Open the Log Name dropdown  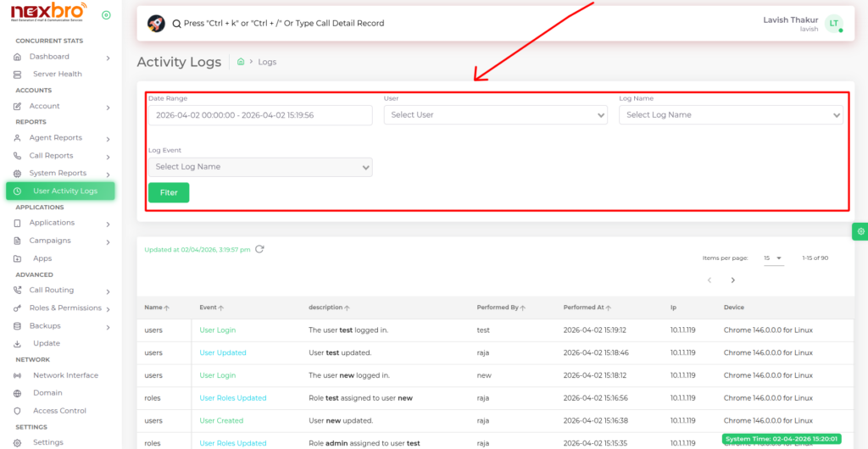click(x=730, y=115)
